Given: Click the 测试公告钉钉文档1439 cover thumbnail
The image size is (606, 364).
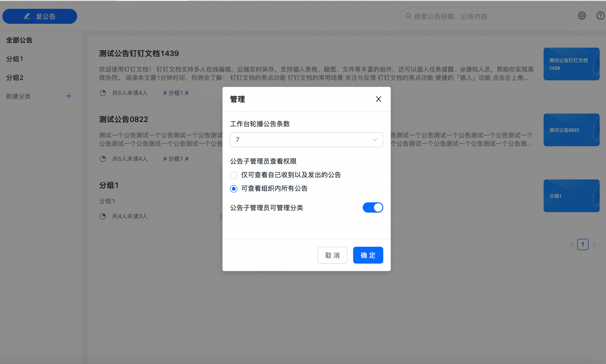Looking at the screenshot, I should tap(571, 64).
